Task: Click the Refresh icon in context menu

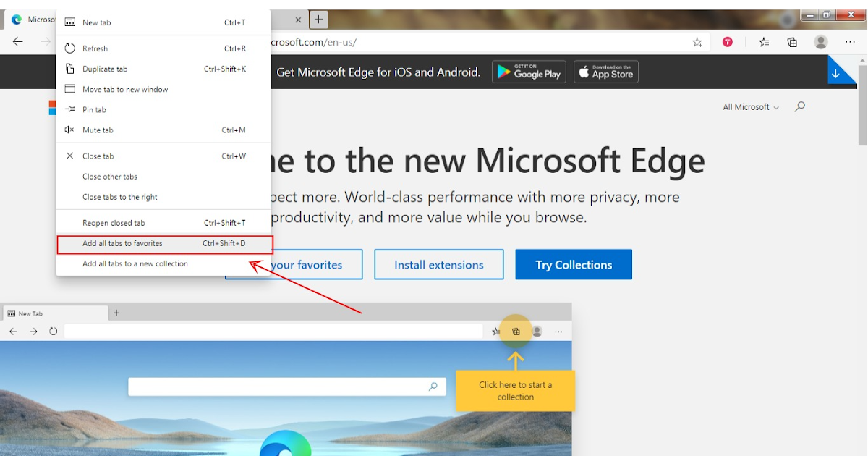Action: [70, 48]
